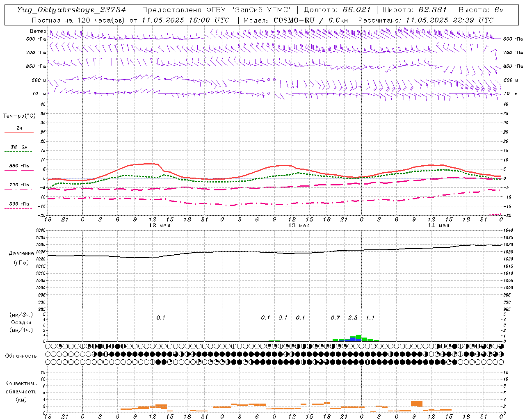Click the Конвективн. convective cloud label
This screenshot has height=420, width=525.
pos(21,383)
